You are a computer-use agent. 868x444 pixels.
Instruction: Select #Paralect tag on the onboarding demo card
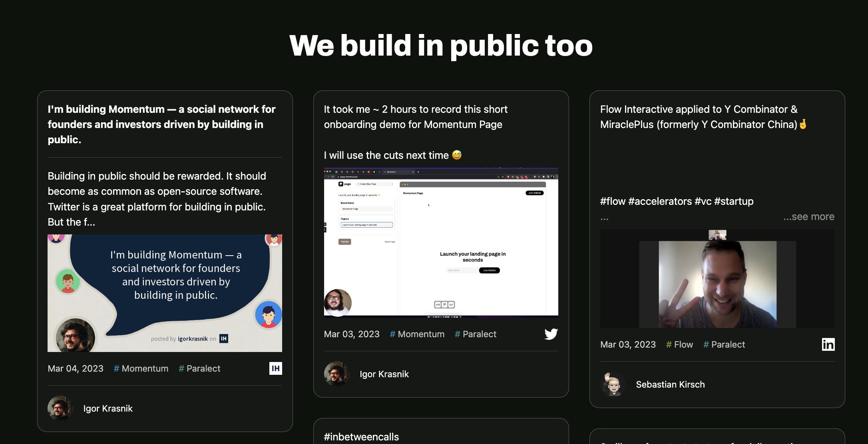(476, 334)
